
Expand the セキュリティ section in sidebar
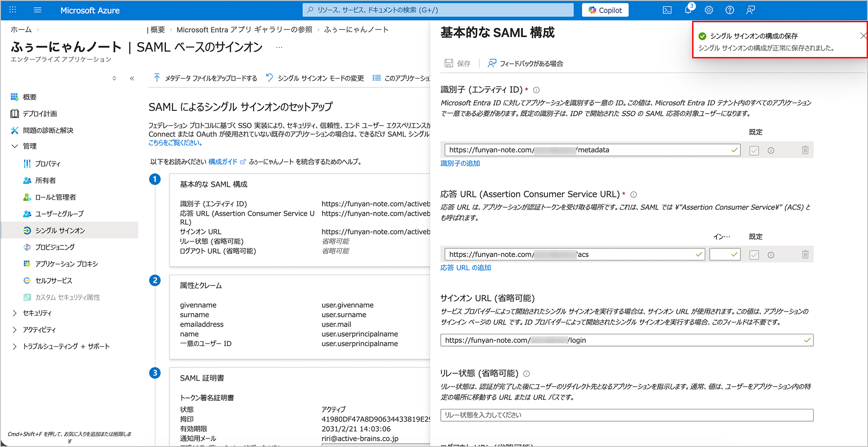coord(15,313)
